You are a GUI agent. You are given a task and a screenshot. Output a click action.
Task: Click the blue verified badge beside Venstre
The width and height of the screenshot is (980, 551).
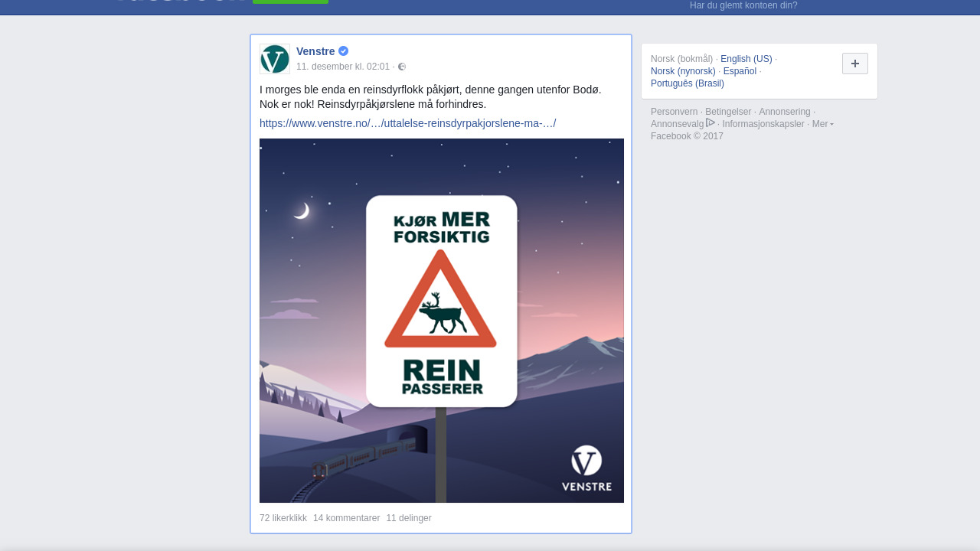pyautogui.click(x=344, y=51)
